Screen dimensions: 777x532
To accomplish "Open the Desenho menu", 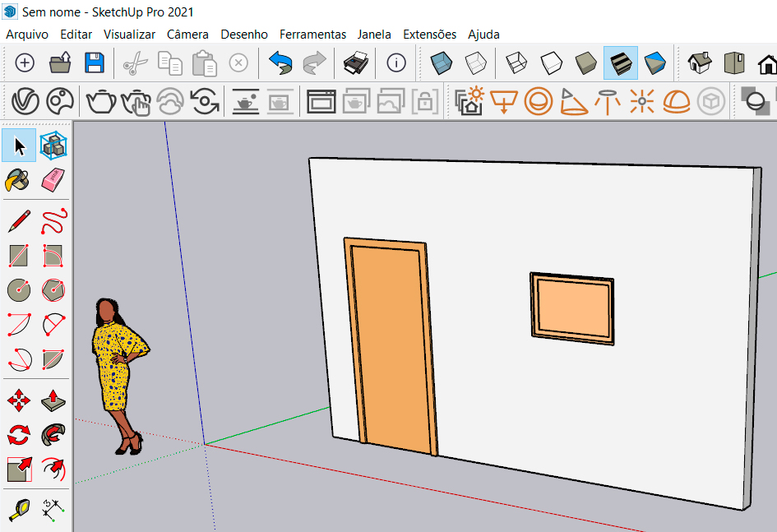I will (244, 35).
